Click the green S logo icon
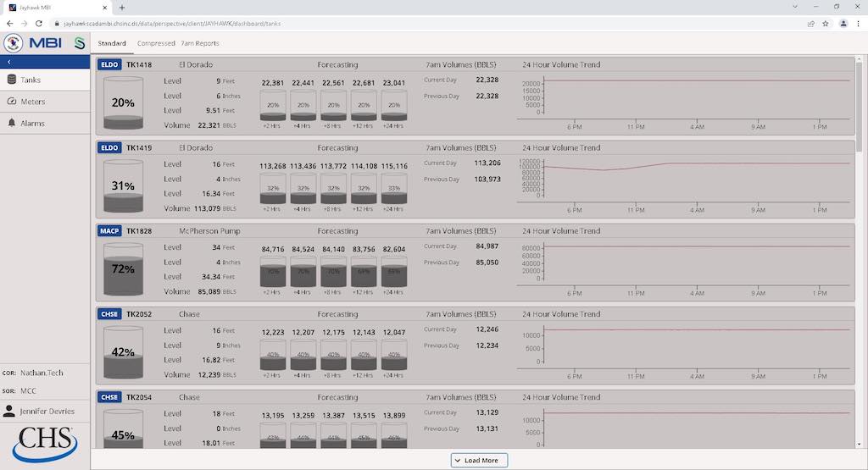868x470 pixels. [x=80, y=43]
